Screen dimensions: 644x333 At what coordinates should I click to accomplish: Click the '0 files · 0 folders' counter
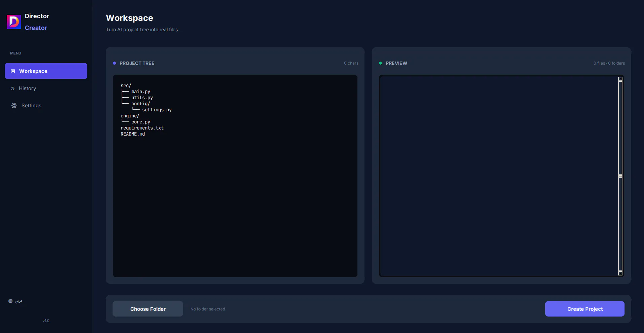(609, 63)
